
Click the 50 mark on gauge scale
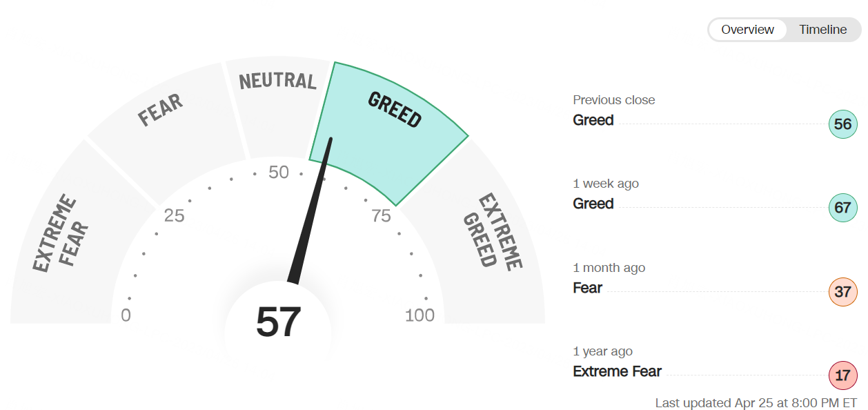coord(279,173)
